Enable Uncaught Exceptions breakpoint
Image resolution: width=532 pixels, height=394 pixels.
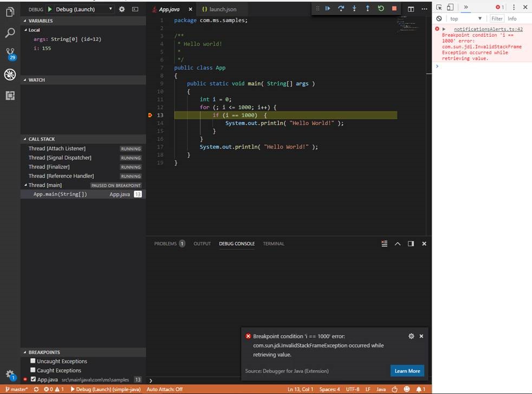(33, 361)
